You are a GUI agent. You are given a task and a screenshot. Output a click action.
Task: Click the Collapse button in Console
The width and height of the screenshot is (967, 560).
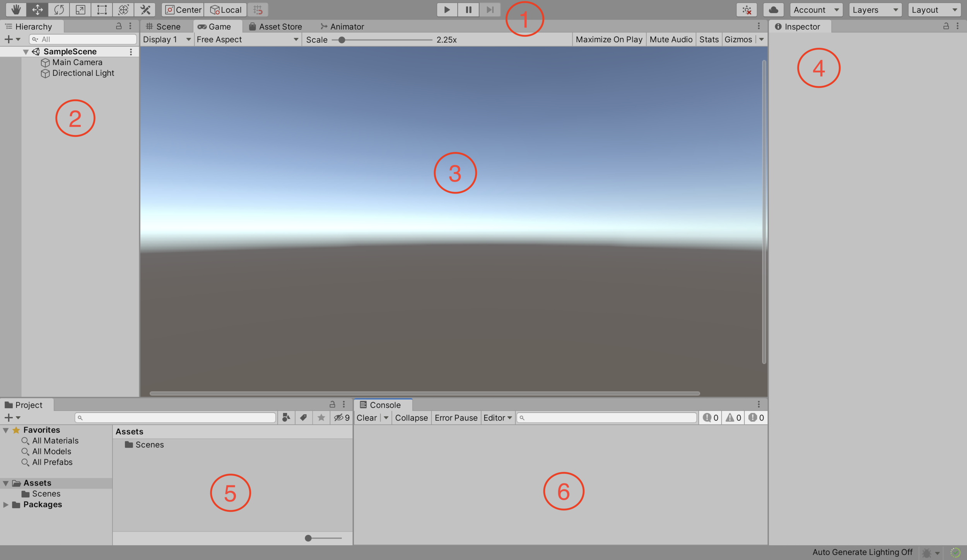[x=411, y=417]
